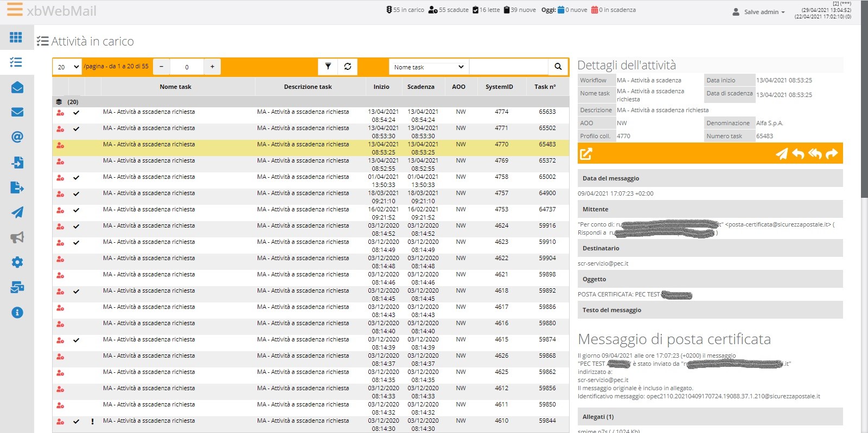Click the export document icon in sidebar
Viewport: 868px width, 433px height.
(17, 188)
